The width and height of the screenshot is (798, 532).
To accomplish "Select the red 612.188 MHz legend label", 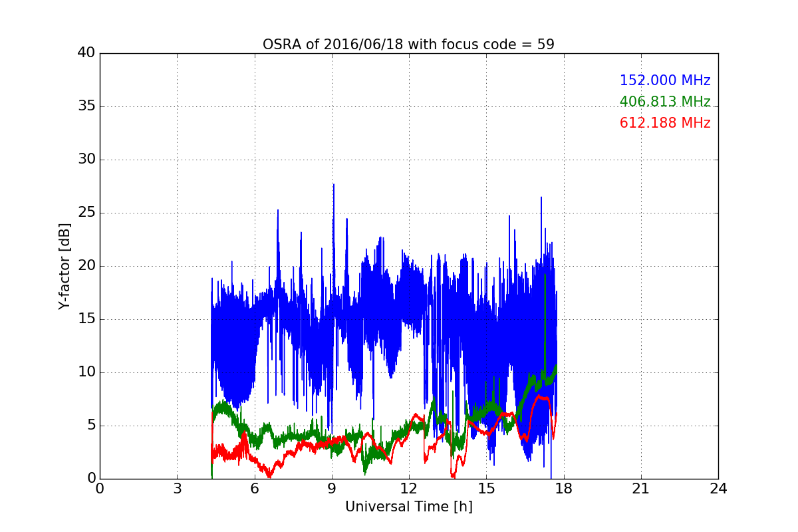I will pyautogui.click(x=665, y=123).
